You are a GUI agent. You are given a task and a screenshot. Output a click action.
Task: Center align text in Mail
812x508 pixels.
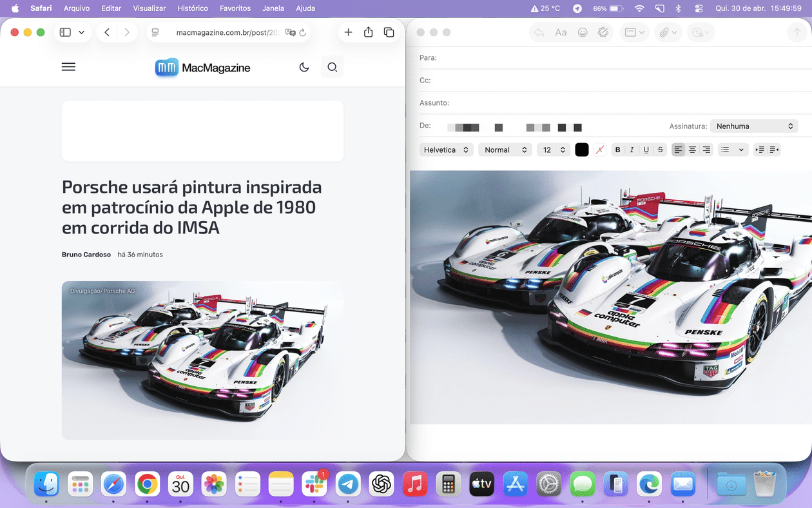point(692,150)
